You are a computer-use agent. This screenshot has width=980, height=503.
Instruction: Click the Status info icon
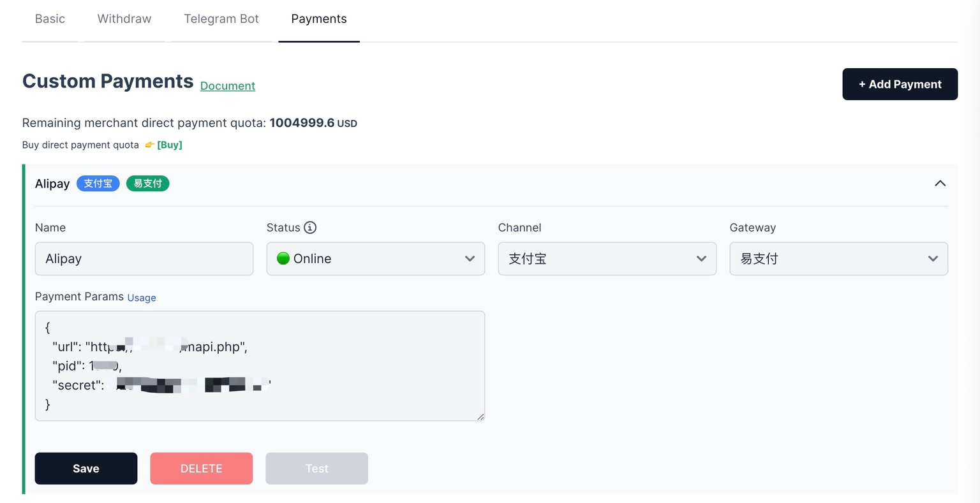(311, 228)
